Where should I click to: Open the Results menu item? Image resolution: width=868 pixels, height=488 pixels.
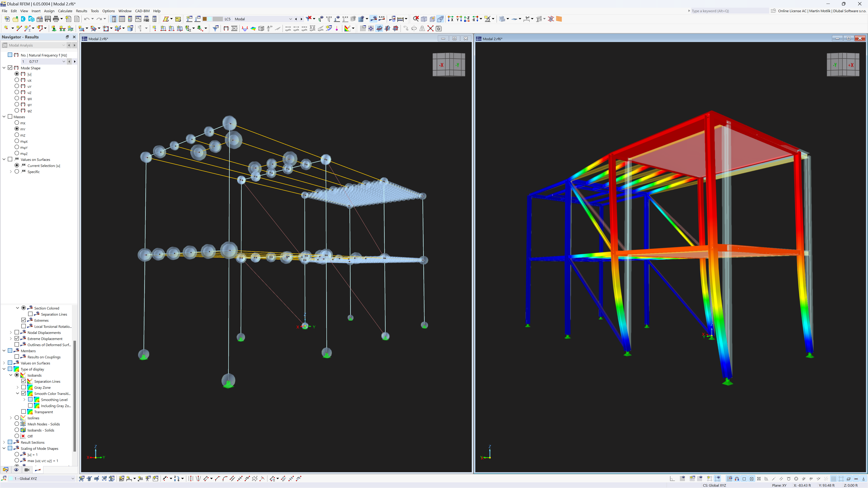click(82, 11)
